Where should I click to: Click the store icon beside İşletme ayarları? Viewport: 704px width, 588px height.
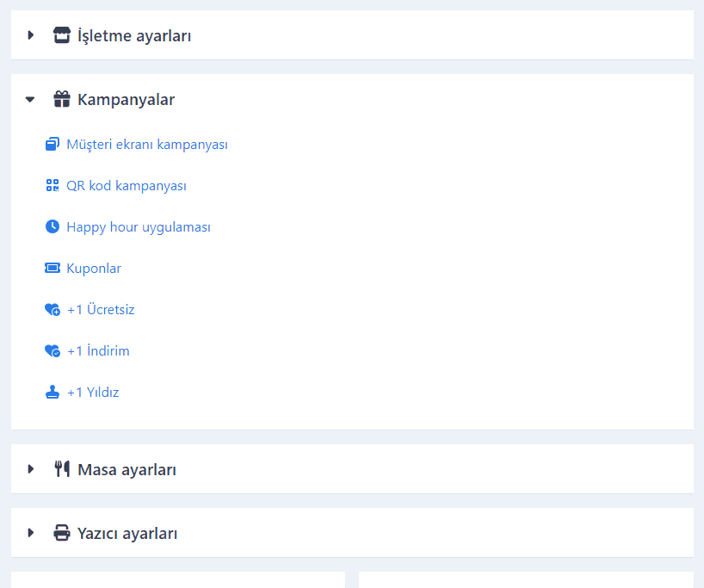[62, 35]
